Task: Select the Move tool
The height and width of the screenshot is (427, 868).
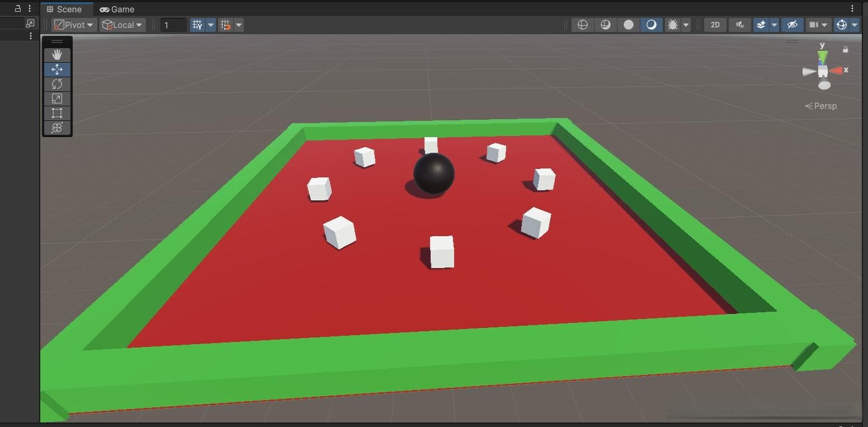Action: [x=57, y=69]
